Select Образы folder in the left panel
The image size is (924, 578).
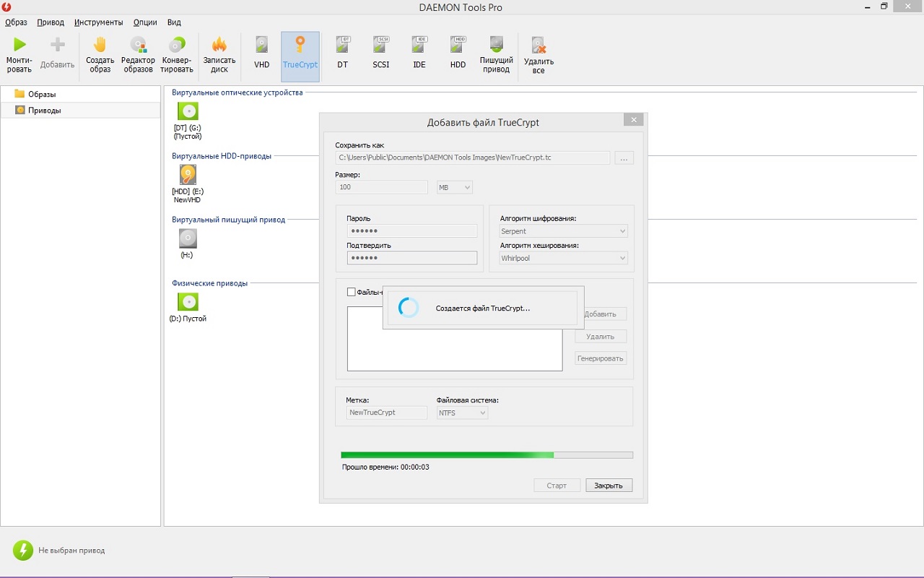[42, 94]
